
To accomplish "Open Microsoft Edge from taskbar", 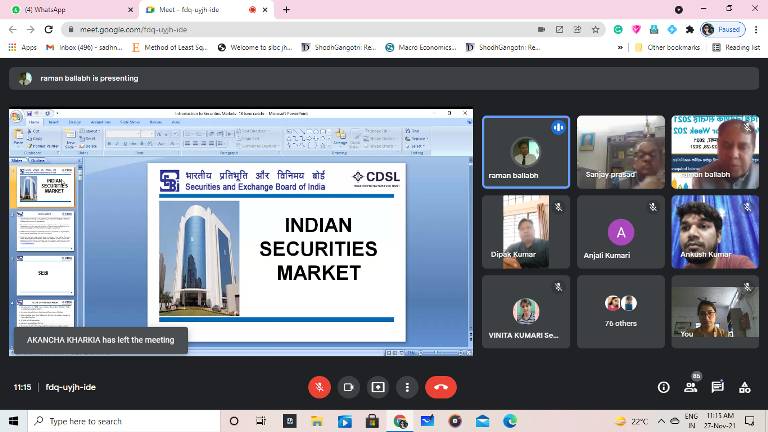I will point(510,421).
